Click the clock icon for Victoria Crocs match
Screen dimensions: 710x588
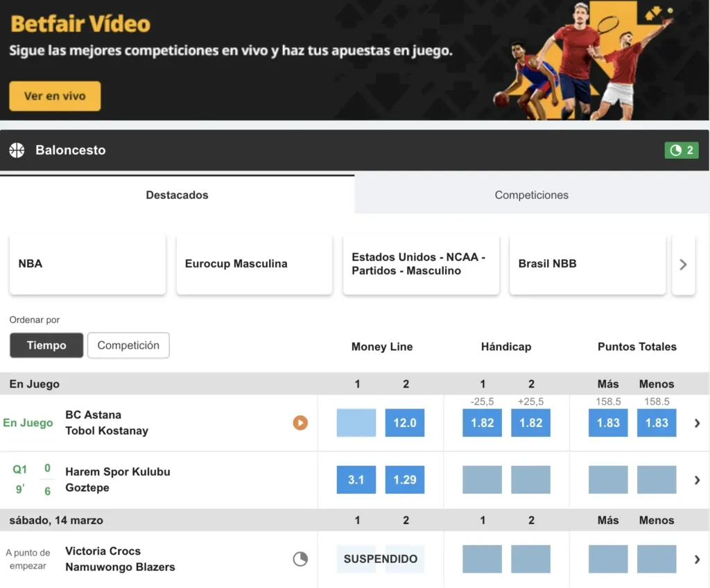point(300,559)
